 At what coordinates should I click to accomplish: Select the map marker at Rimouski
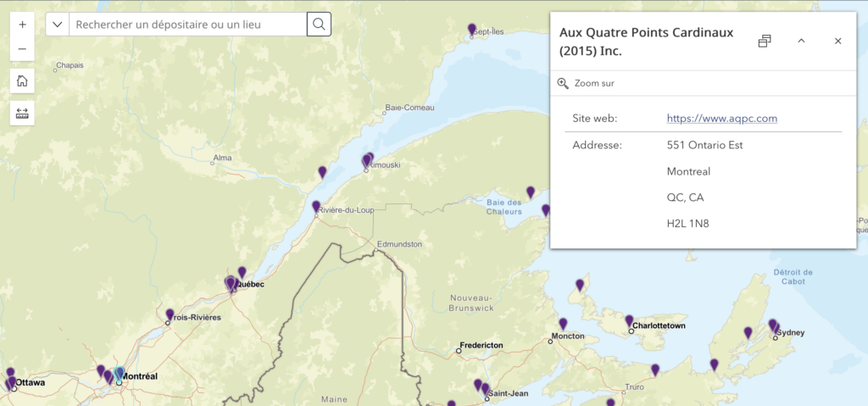coord(367,160)
